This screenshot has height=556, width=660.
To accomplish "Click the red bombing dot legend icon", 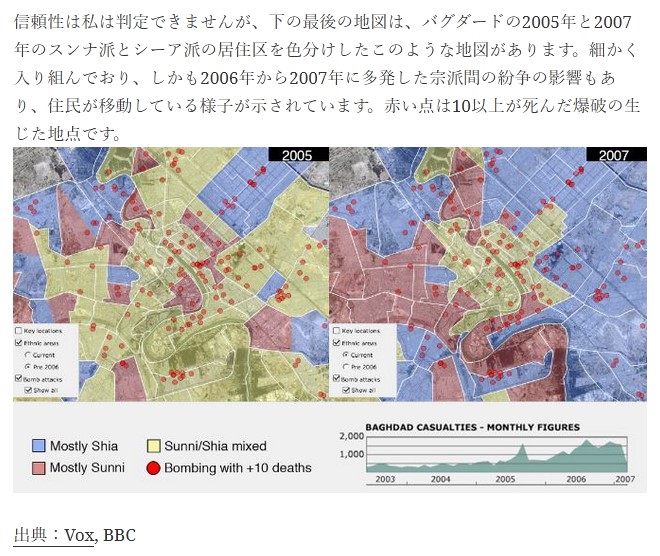I will click(153, 467).
